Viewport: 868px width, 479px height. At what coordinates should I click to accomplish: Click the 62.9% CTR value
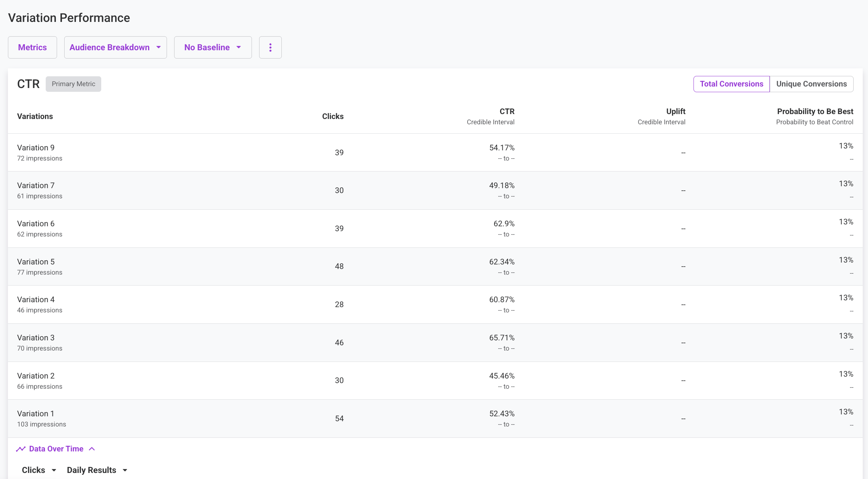504,224
